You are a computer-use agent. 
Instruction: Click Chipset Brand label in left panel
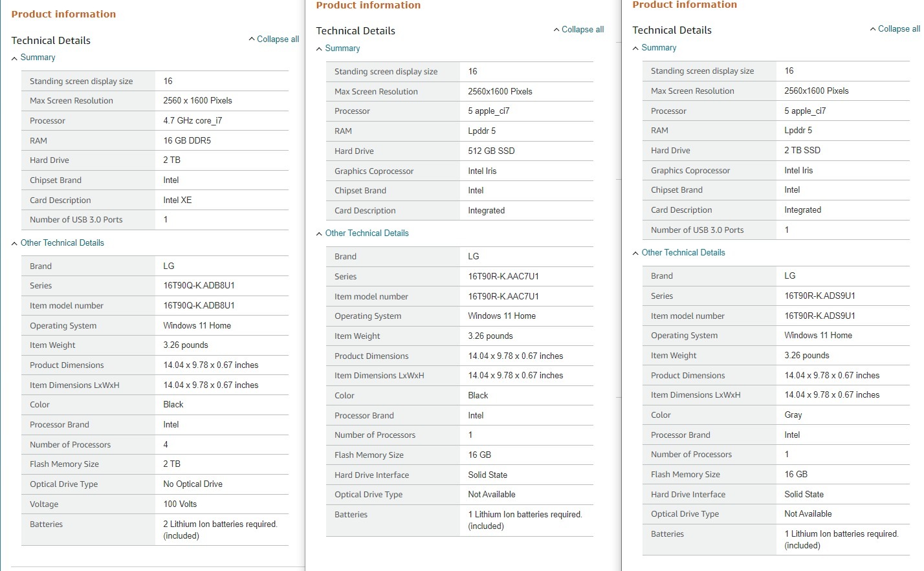(56, 180)
